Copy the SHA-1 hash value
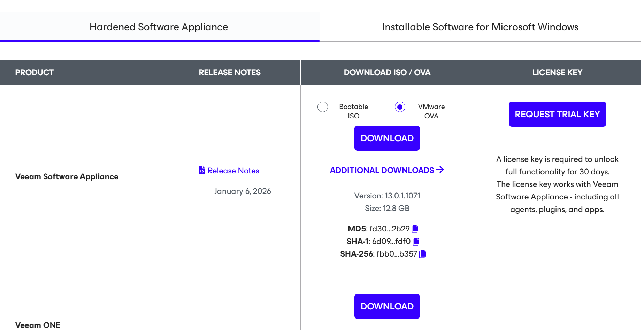 [x=416, y=242]
